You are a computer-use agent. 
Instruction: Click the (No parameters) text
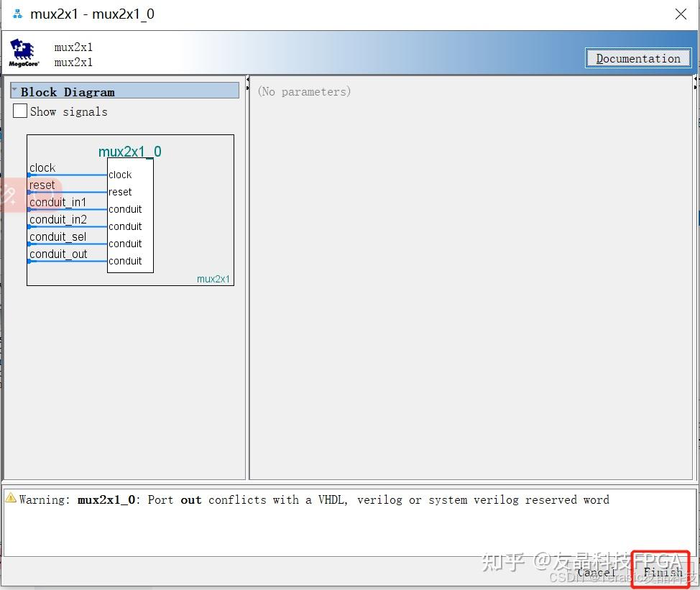coord(304,91)
